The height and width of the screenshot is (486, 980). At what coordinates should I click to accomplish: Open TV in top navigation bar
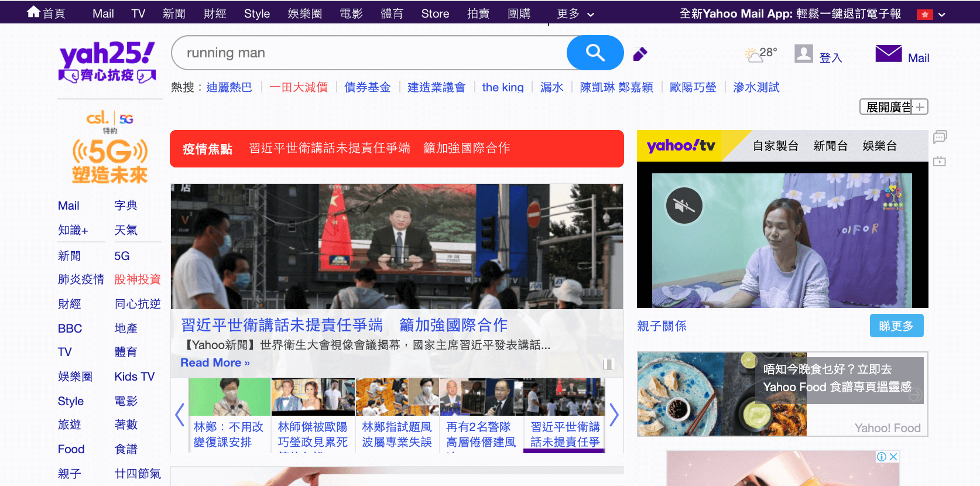138,13
